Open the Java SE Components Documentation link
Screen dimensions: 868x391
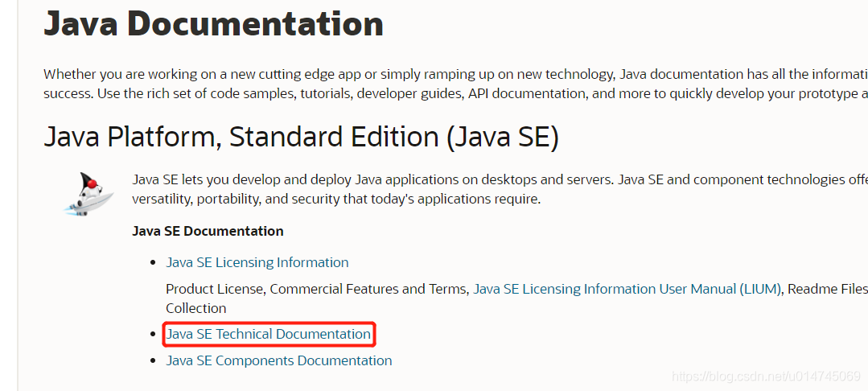tap(279, 360)
